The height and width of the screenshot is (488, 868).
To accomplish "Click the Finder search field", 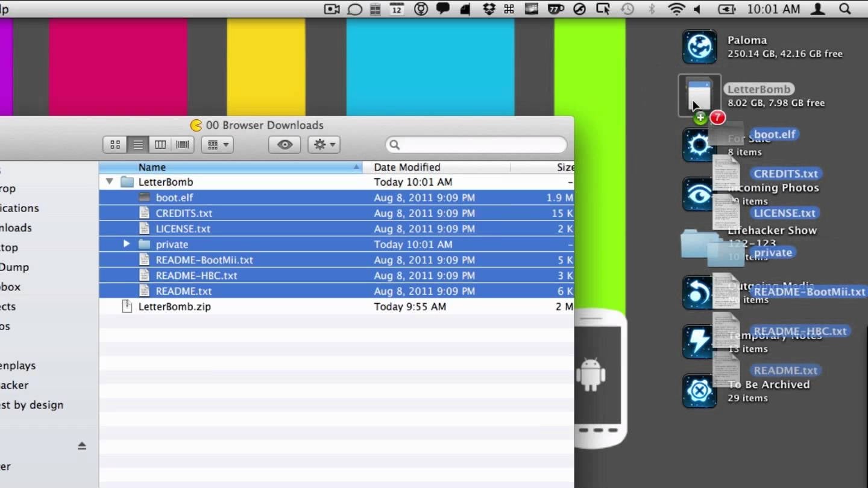I will pos(476,145).
